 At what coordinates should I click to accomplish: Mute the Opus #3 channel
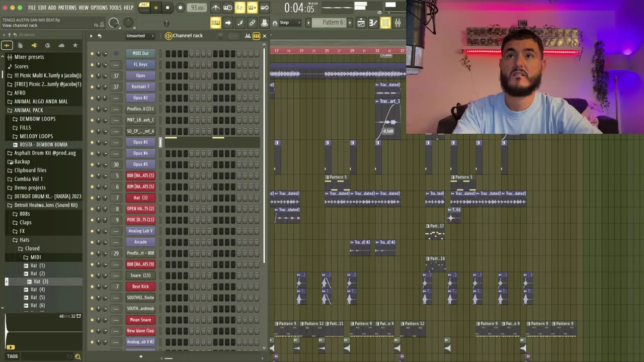(x=92, y=142)
